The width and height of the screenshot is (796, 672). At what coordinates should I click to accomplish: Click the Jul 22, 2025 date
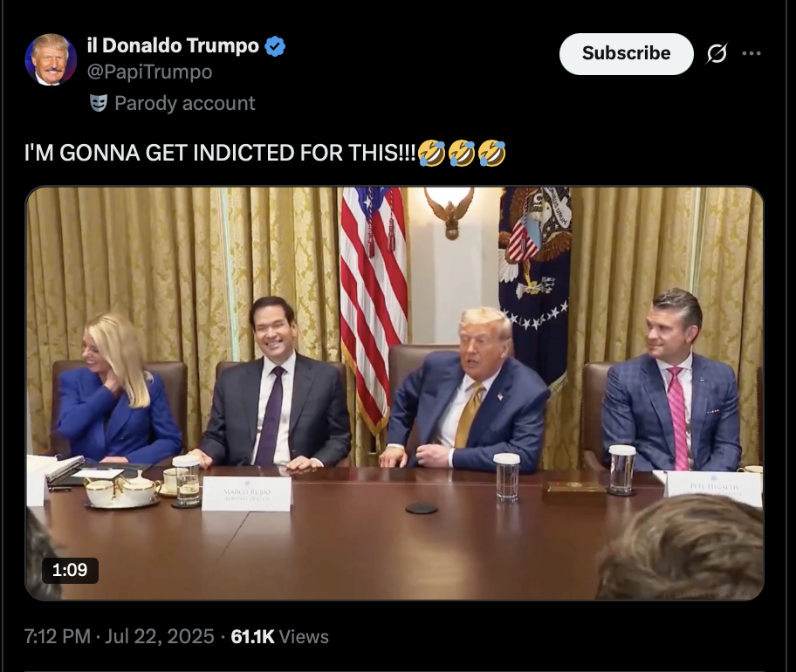pyautogui.click(x=160, y=636)
